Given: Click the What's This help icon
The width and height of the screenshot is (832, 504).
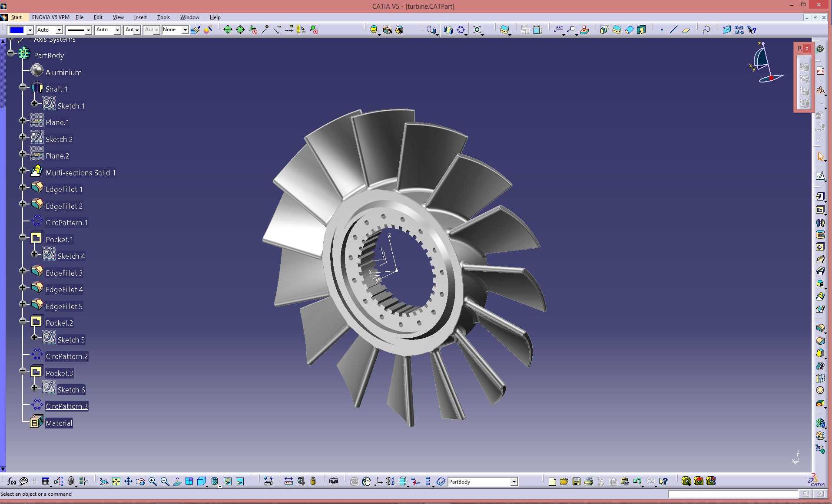Looking at the screenshot, I should pyautogui.click(x=663, y=481).
